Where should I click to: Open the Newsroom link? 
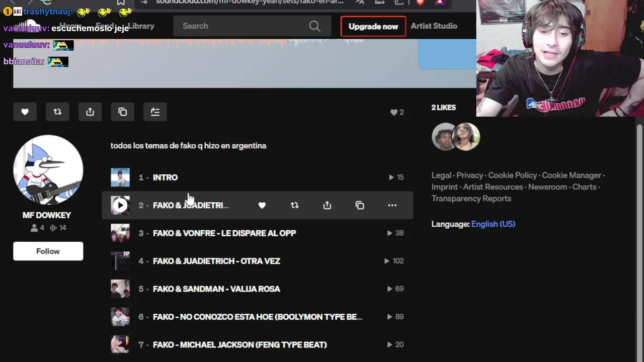click(548, 187)
